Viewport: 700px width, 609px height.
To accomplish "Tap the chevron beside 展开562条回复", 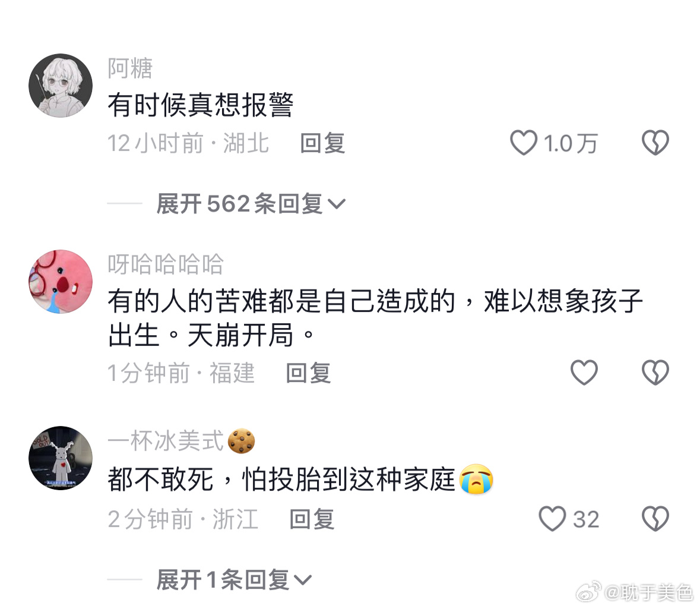I will [x=337, y=204].
